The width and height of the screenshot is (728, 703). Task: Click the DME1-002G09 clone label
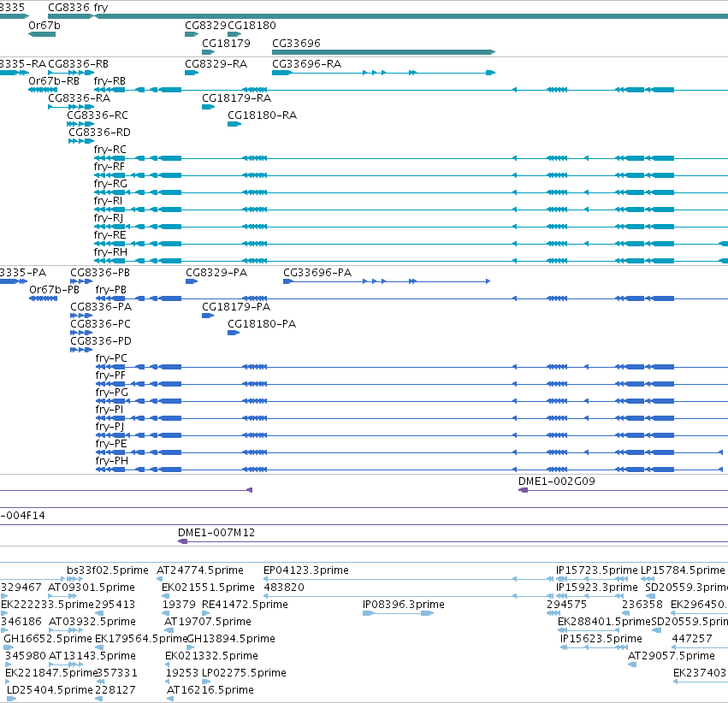(557, 481)
